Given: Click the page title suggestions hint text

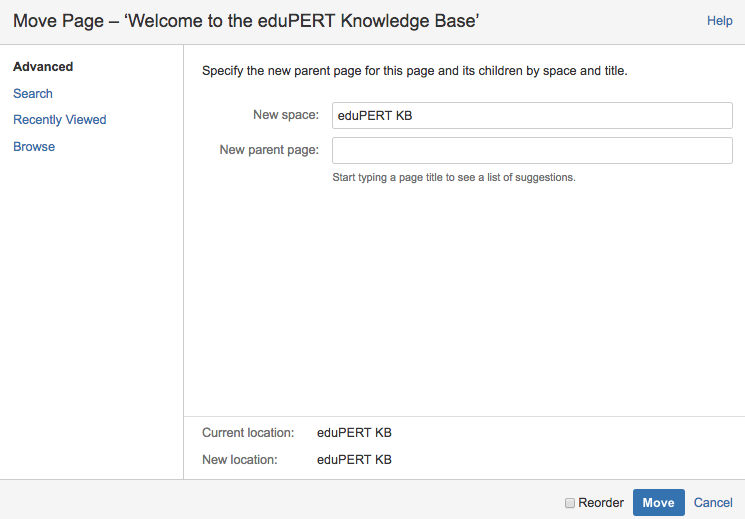Looking at the screenshot, I should point(454,177).
